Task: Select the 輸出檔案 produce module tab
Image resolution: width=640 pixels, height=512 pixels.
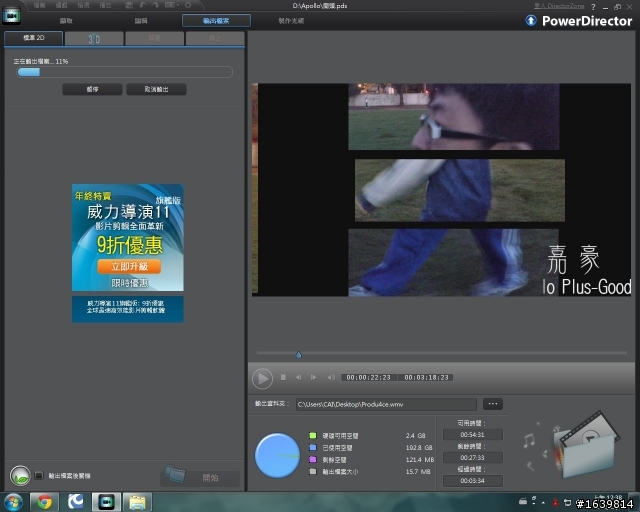Action: pyautogui.click(x=216, y=21)
